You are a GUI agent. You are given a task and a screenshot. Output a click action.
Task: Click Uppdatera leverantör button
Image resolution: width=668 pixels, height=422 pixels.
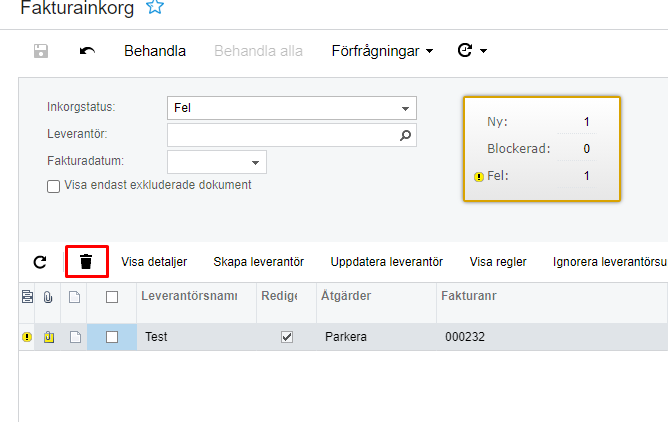[386, 262]
